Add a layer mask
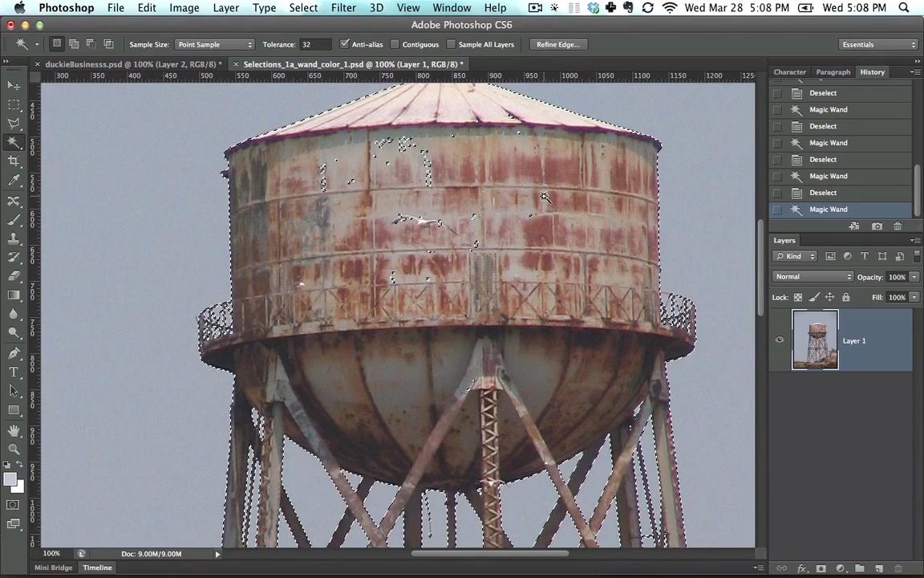The image size is (924, 578). [x=821, y=568]
